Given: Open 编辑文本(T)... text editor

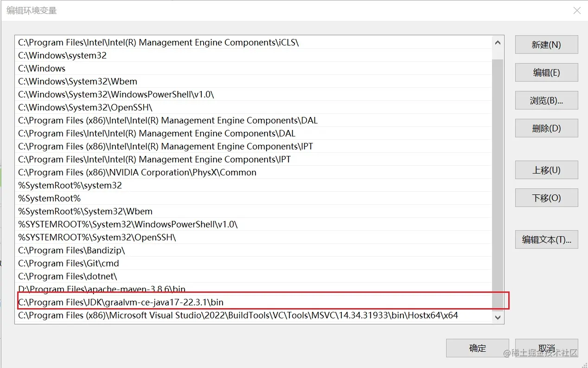Looking at the screenshot, I should (546, 239).
